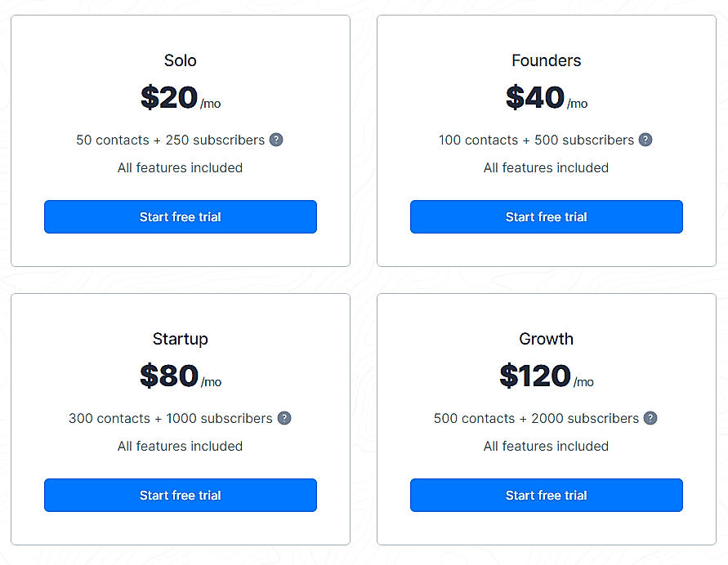Image resolution: width=728 pixels, height=565 pixels.
Task: Click the circular icon after 2000 subscribers
Action: pyautogui.click(x=650, y=418)
